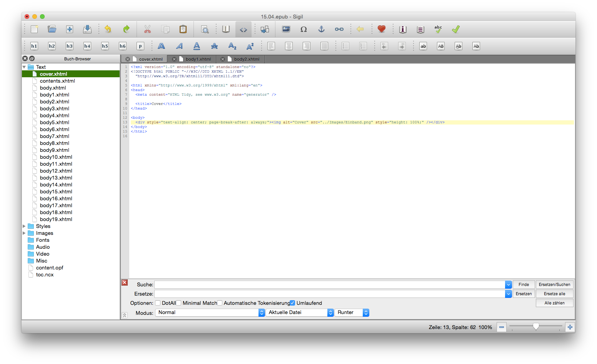The width and height of the screenshot is (597, 364).
Task: Click the Finde button to search
Action: pyautogui.click(x=524, y=284)
